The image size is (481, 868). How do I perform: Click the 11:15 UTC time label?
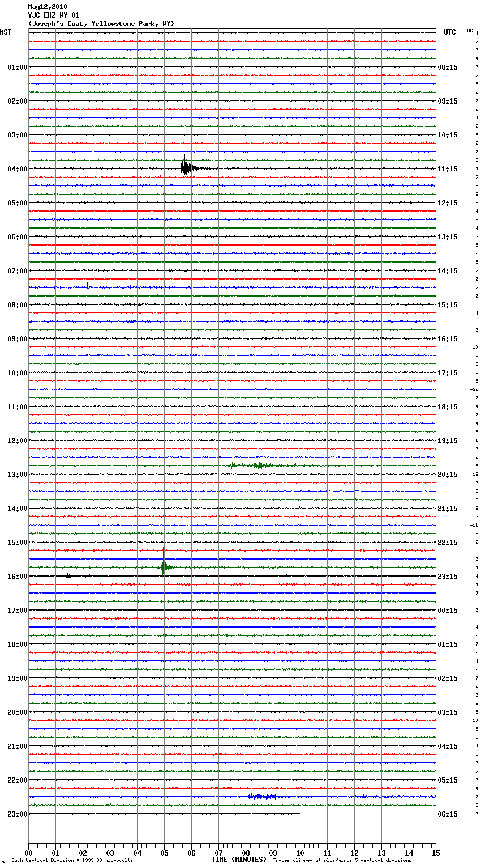(448, 169)
